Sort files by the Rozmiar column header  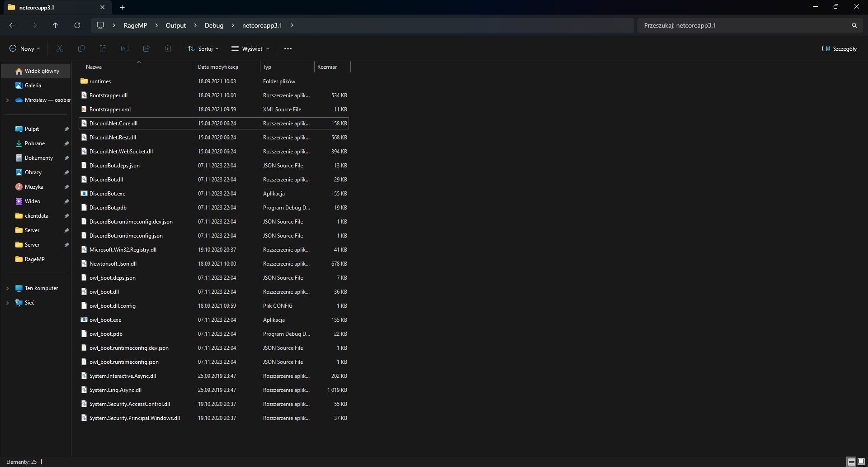pos(328,67)
